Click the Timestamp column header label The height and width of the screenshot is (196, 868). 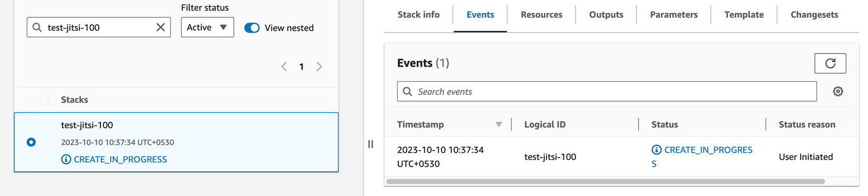(420, 125)
